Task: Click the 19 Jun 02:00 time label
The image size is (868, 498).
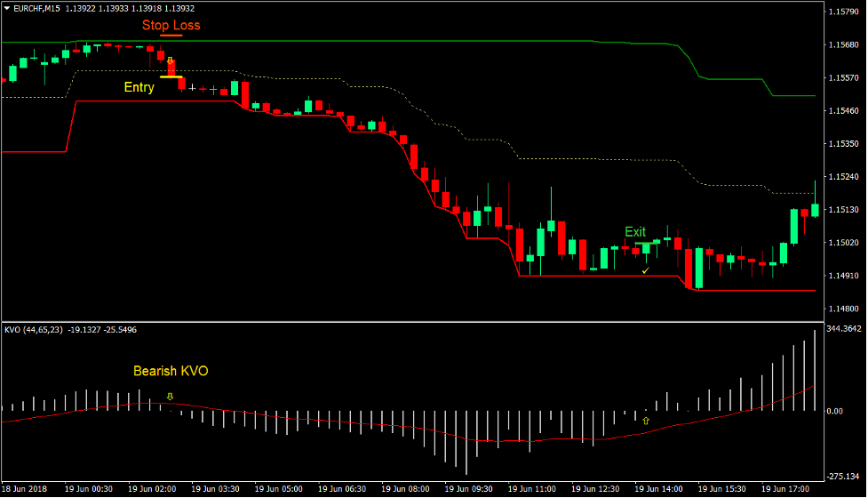Action: click(x=152, y=489)
